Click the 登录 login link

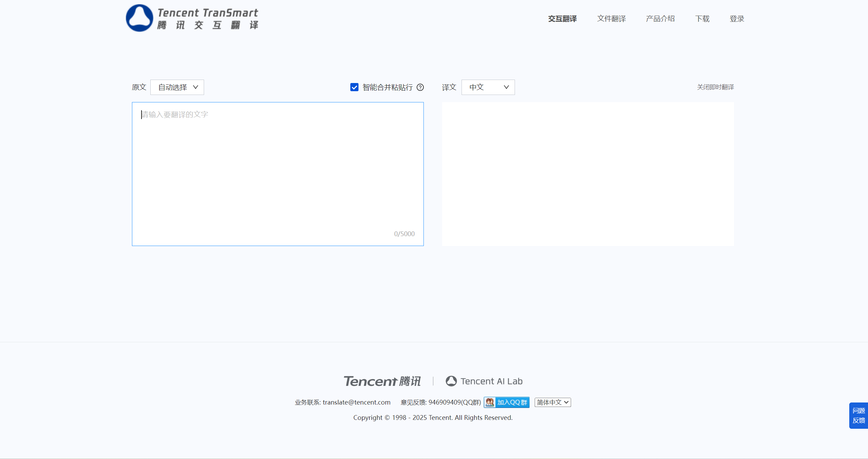[737, 19]
